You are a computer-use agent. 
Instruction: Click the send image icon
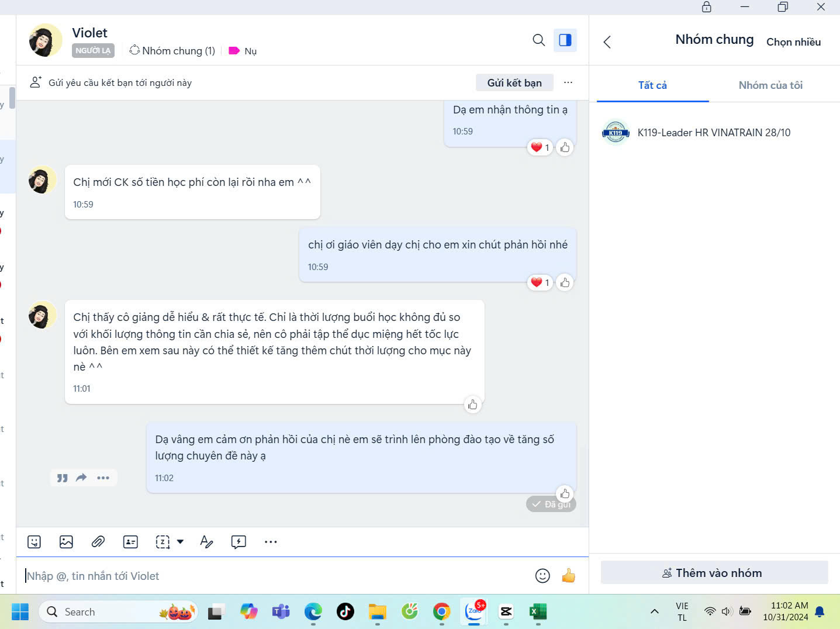click(66, 542)
